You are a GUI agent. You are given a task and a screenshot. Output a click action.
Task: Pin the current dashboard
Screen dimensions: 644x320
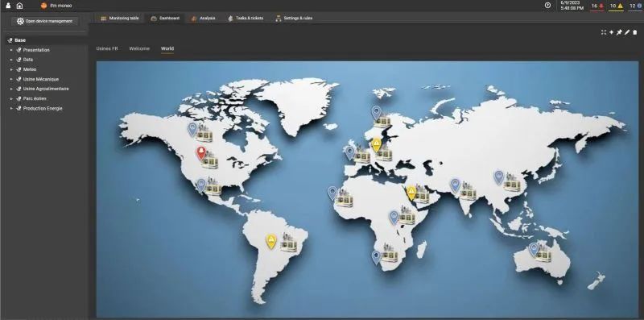[x=619, y=32]
